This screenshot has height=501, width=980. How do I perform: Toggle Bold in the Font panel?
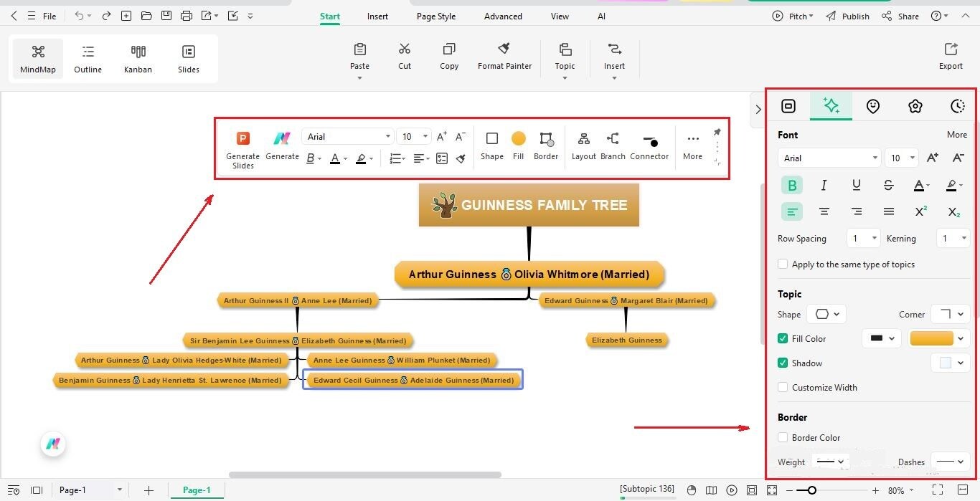[x=792, y=186]
